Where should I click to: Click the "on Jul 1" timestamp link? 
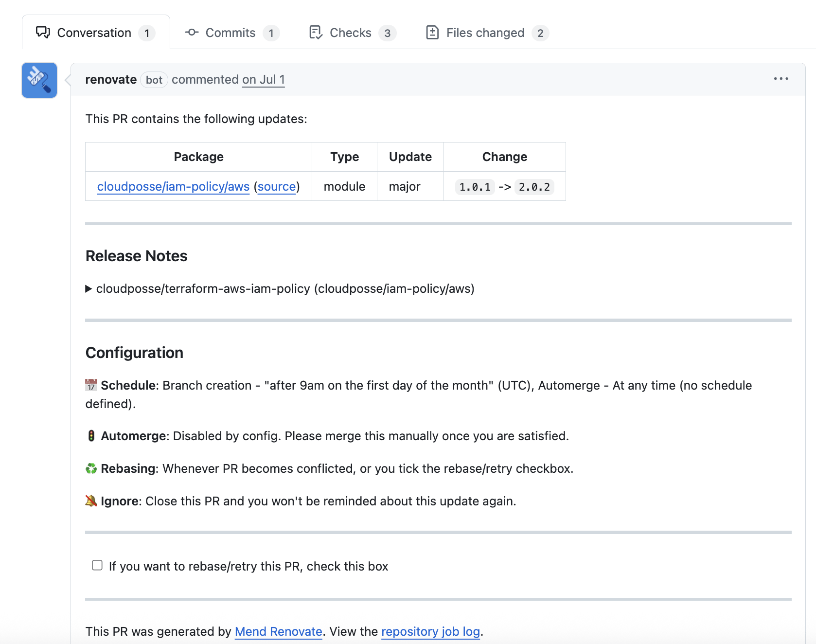click(263, 79)
